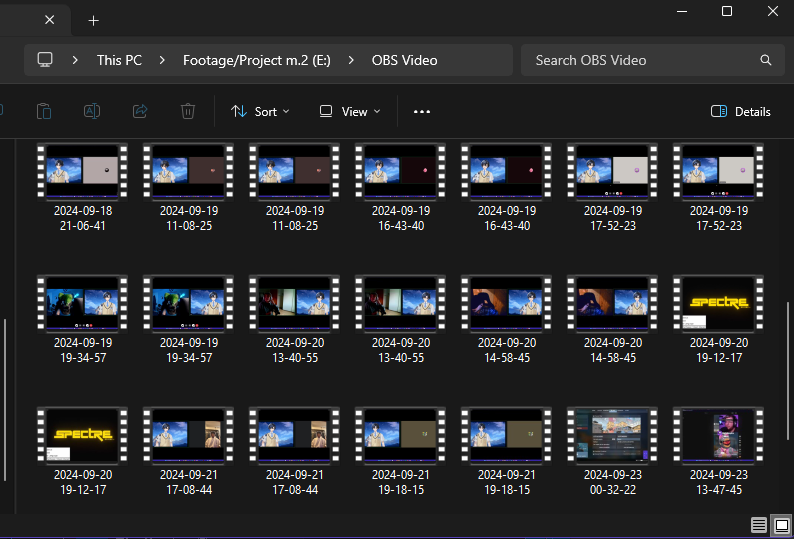
Task: Close the current File Explorer tab
Action: coord(49,20)
